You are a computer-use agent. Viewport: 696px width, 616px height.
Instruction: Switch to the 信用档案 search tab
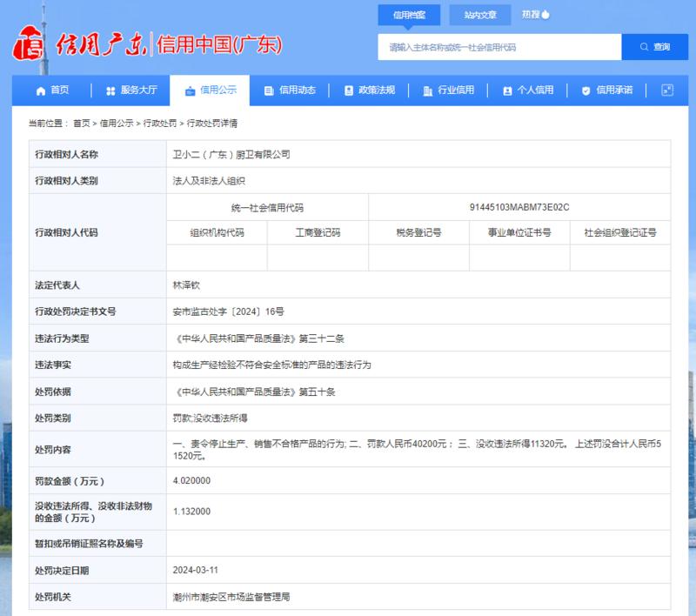coord(409,15)
